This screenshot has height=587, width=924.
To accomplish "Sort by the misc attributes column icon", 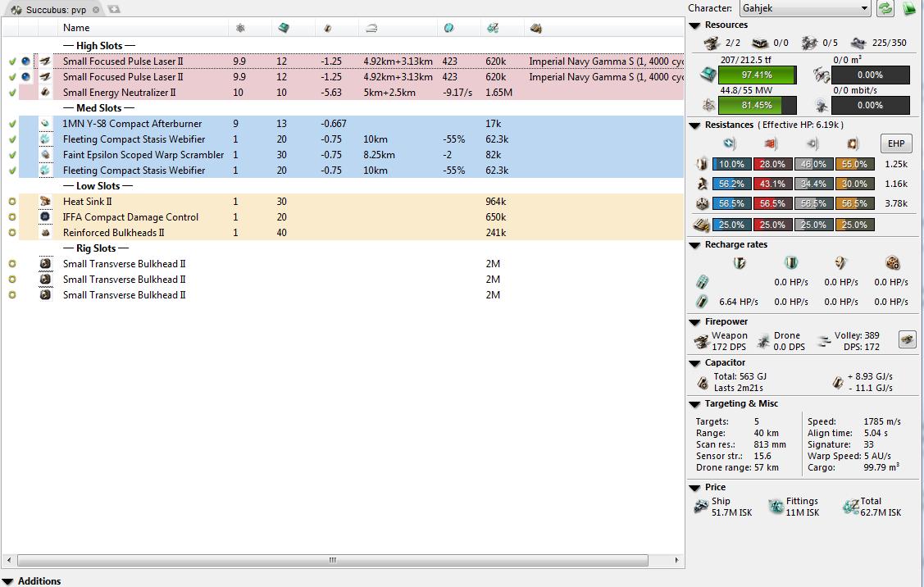I will point(449,28).
